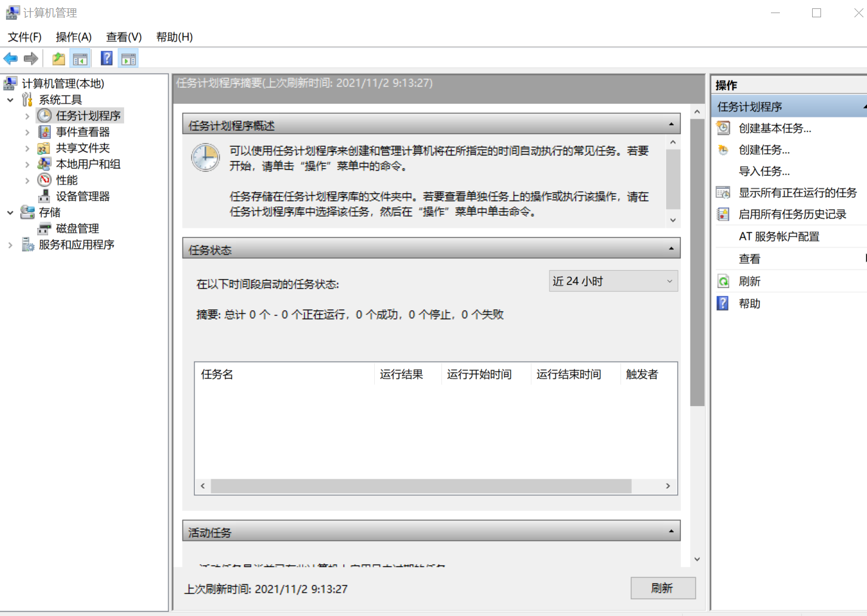Image resolution: width=867 pixels, height=616 pixels.
Task: Click the 启用所有任务历史记录 icon
Action: point(723,214)
